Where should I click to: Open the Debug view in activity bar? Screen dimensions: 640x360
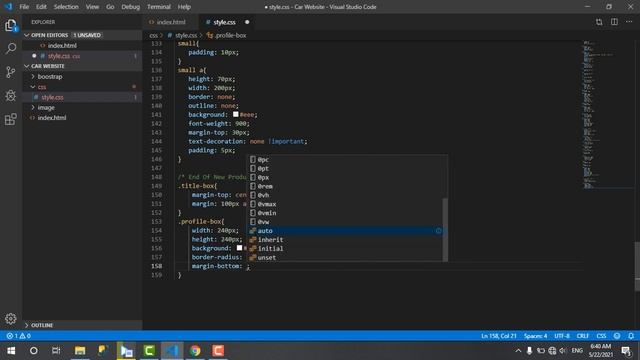click(x=11, y=96)
